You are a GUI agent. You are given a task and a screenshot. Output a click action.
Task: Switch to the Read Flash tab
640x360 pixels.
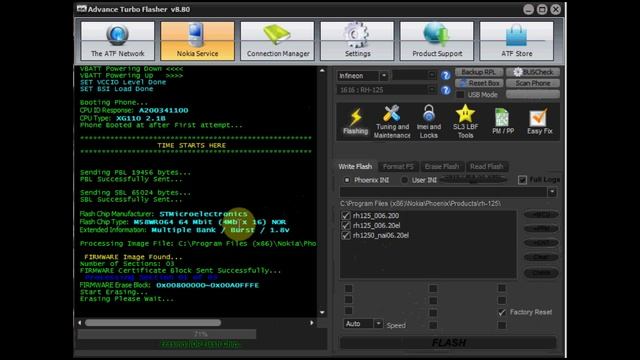[487, 167]
